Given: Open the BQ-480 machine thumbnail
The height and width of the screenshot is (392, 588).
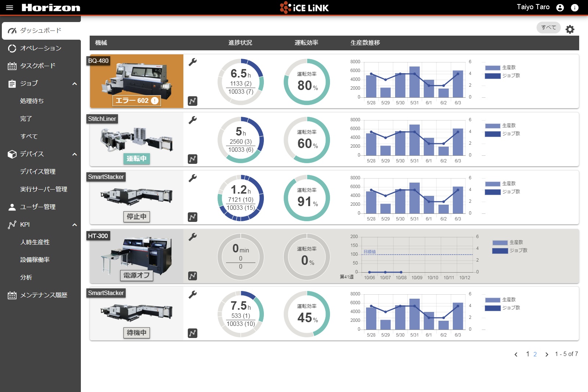Looking at the screenshot, I should coord(137,81).
